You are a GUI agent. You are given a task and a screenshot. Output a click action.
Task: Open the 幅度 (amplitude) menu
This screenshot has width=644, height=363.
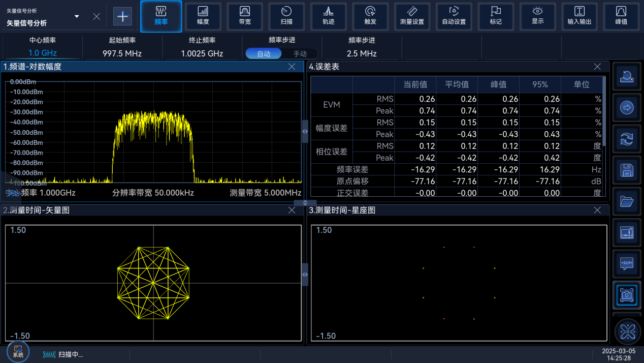tap(203, 16)
